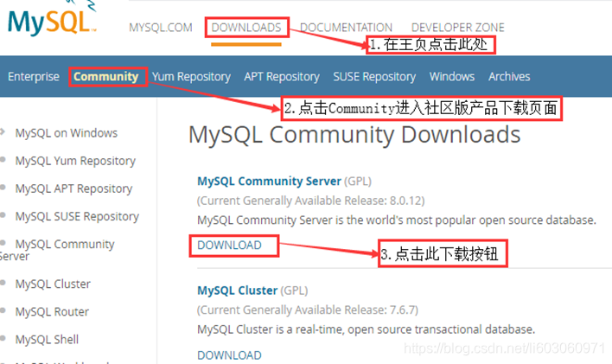
Task: Open the DOWNLOADS top navigation tab
Action: coord(246,28)
